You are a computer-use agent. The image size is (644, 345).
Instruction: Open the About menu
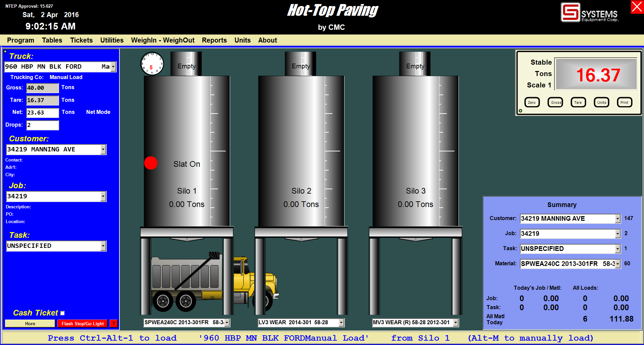(267, 40)
